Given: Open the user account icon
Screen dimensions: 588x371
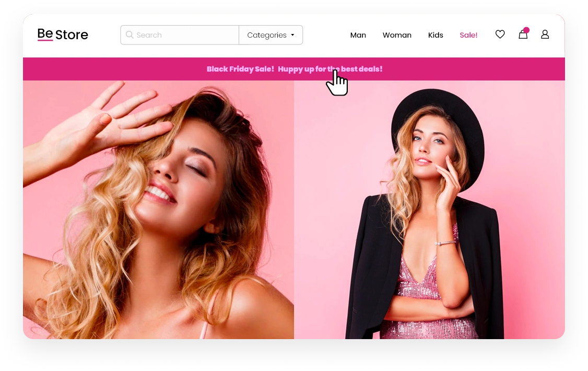Looking at the screenshot, I should 545,34.
